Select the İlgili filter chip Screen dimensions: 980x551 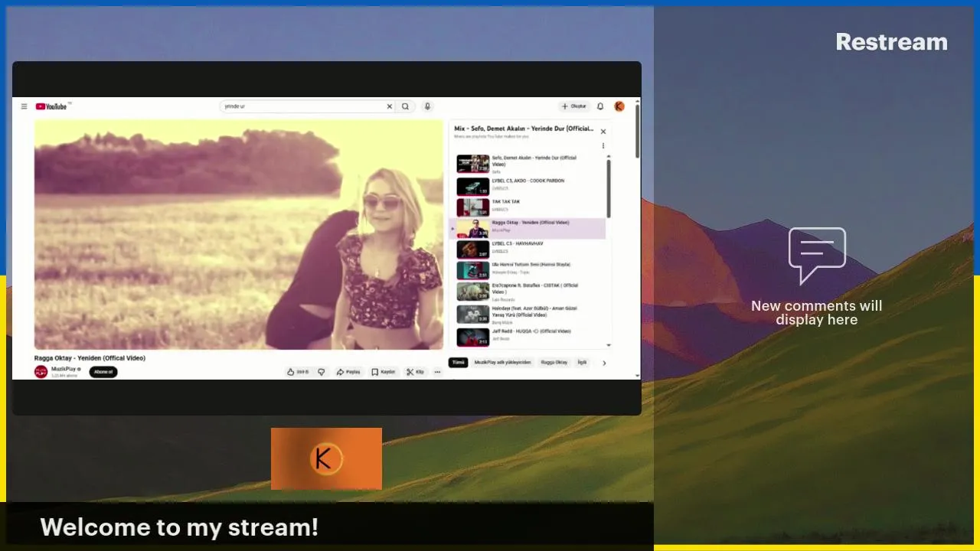click(582, 362)
